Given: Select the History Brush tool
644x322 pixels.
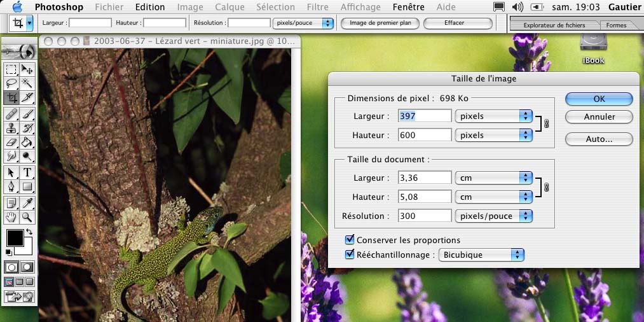Looking at the screenshot, I should click(x=27, y=128).
